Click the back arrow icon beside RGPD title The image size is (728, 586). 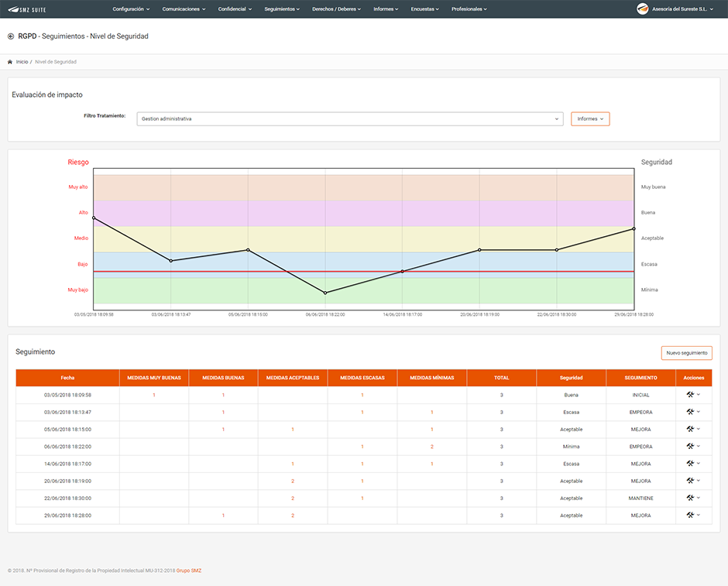pyautogui.click(x=11, y=36)
